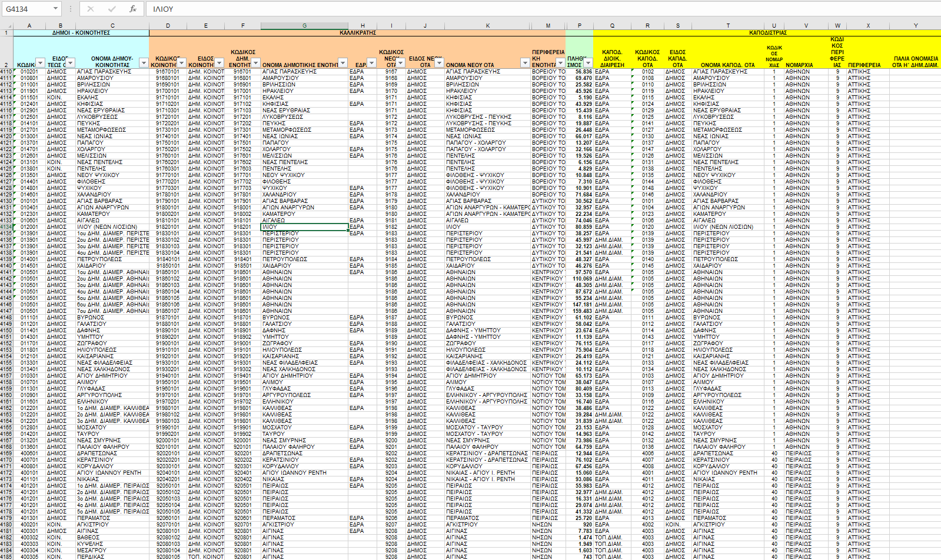Open the filter for ΕΙΔΟΣ ΚΟΙΝΟΤΗΤ column E
The width and height of the screenshot is (941, 560).
click(x=220, y=63)
